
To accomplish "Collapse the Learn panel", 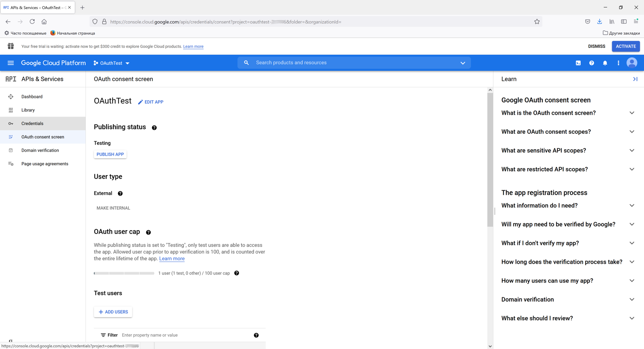I will [x=635, y=79].
